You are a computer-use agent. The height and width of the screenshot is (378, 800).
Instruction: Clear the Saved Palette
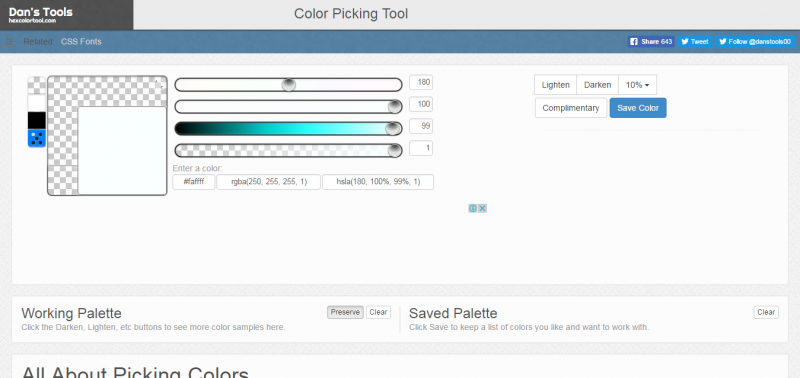766,312
